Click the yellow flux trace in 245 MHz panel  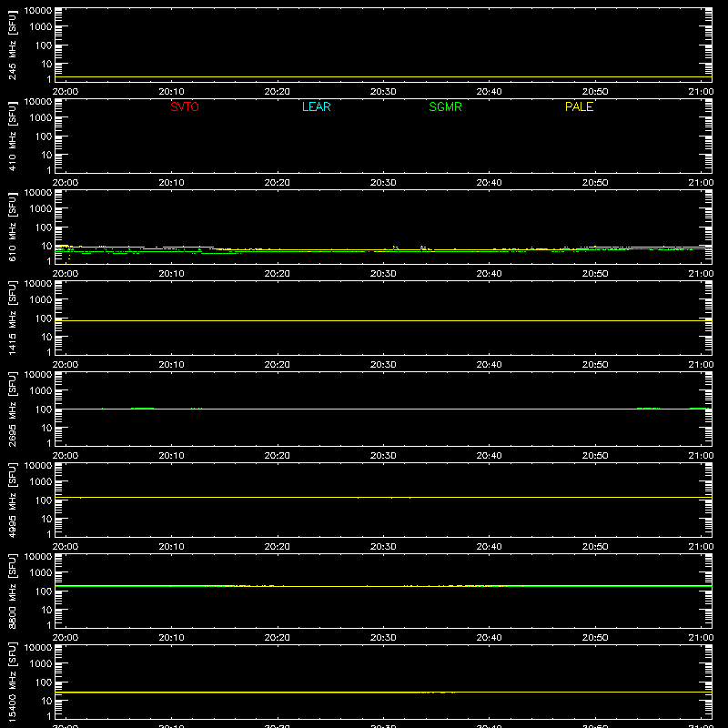383,77
